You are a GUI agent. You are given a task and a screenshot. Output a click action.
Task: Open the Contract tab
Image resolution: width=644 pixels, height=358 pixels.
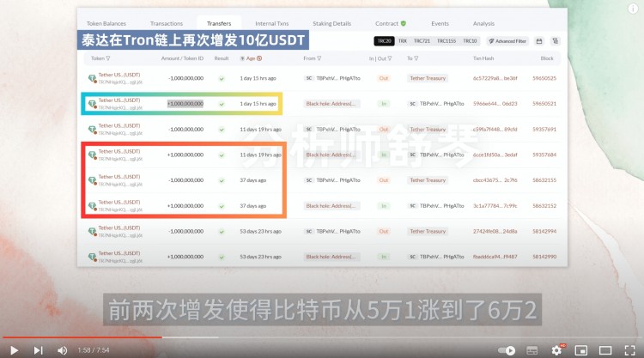pos(387,23)
